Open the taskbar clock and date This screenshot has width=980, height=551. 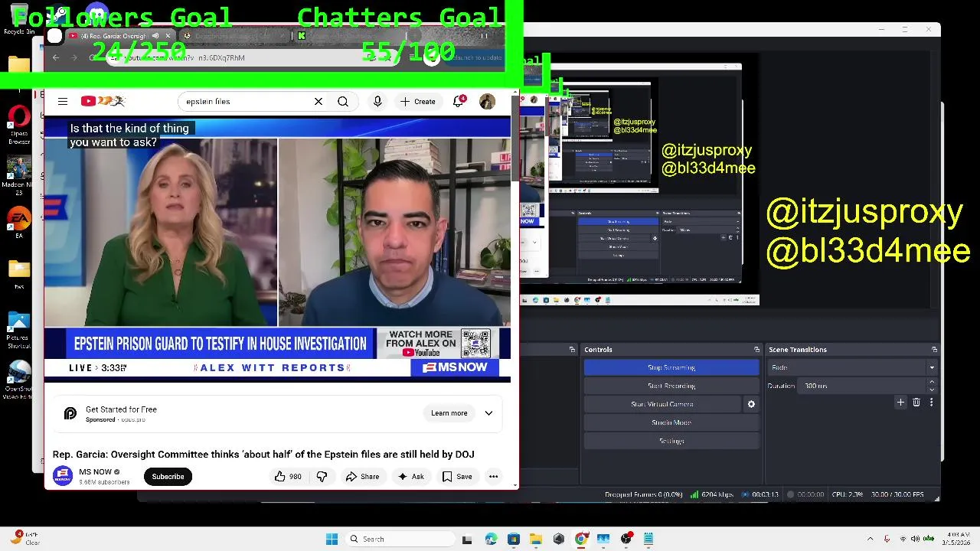(956, 539)
